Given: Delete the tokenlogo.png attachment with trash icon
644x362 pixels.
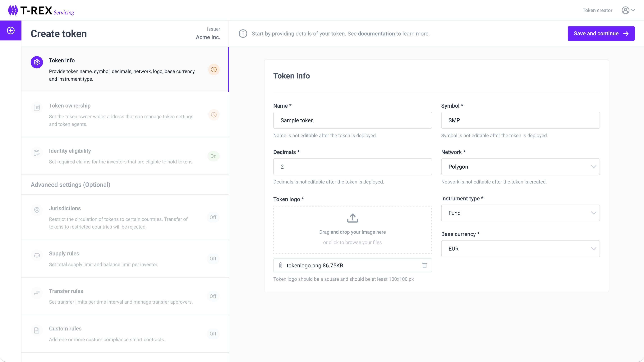Looking at the screenshot, I should point(424,265).
